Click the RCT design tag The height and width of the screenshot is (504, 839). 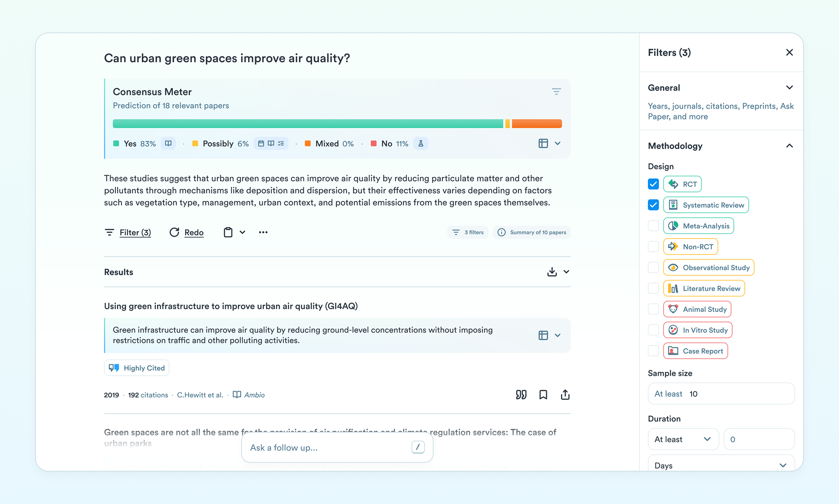click(682, 184)
